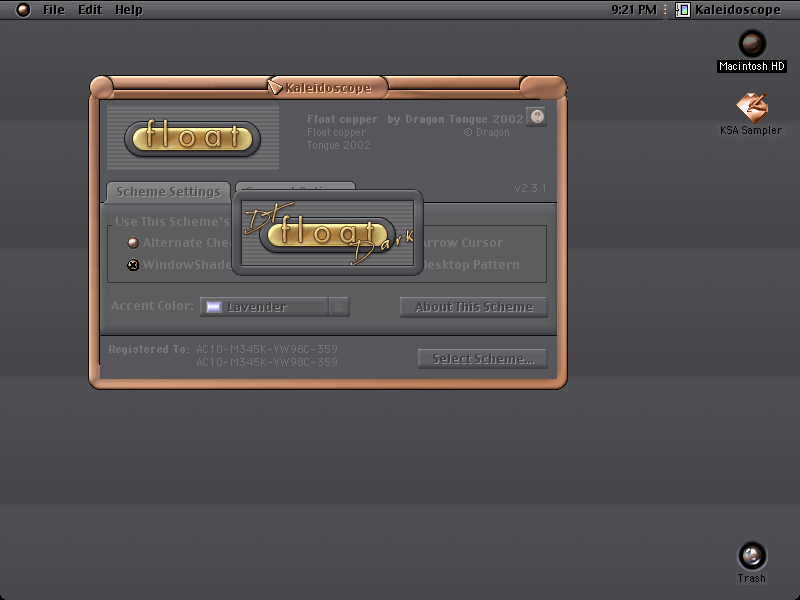Viewport: 800px width, 600px height.
Task: Click the 9:21 PM menu bar clock
Action: pyautogui.click(x=634, y=10)
